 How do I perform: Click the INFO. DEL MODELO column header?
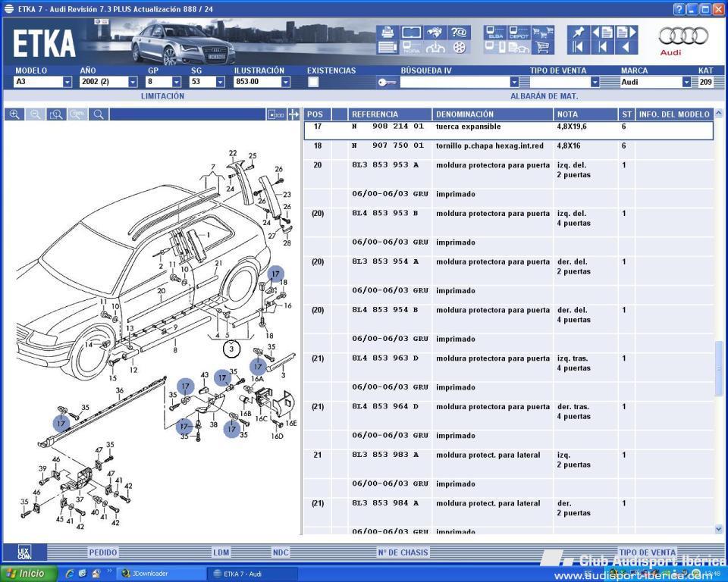pyautogui.click(x=674, y=114)
